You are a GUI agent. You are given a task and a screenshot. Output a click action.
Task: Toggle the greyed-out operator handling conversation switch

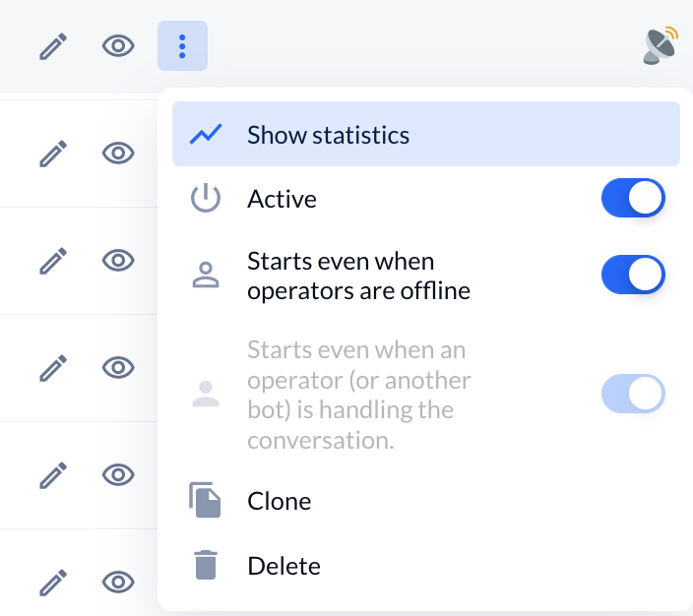click(x=633, y=394)
